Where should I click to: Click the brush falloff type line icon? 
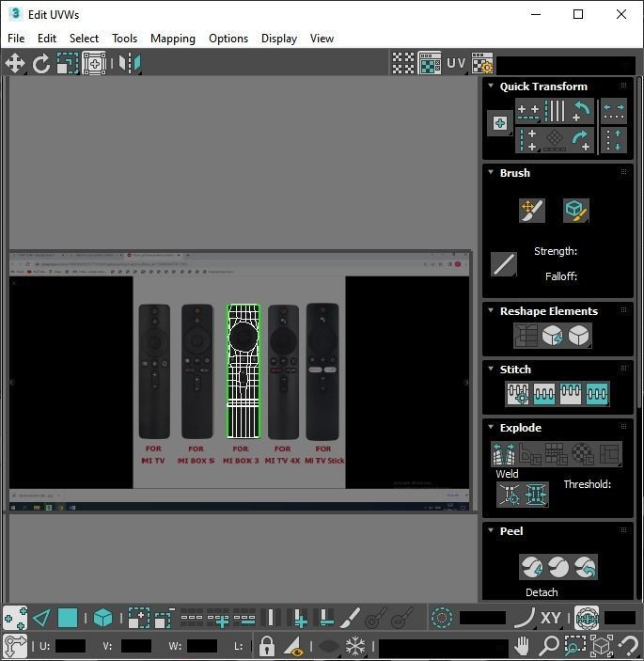click(504, 265)
